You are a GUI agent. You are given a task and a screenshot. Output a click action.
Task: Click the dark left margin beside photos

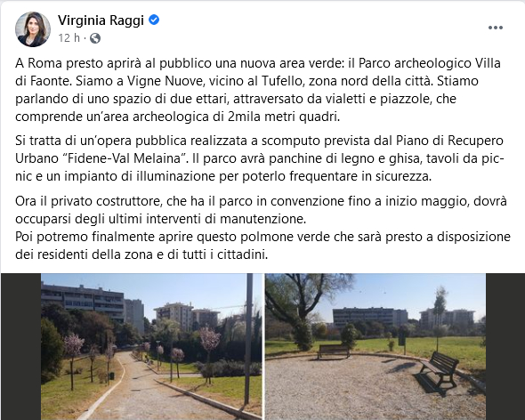(20, 347)
